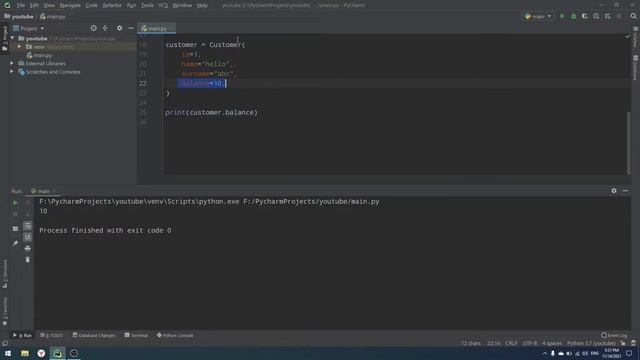This screenshot has width=640, height=360.
Task: Select External Libraries in project tree
Action: click(x=45, y=64)
